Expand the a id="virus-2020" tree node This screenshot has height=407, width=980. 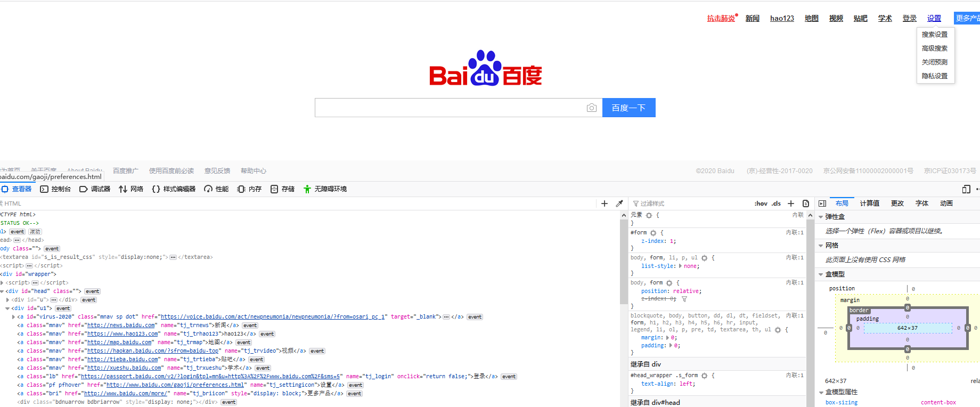13,317
